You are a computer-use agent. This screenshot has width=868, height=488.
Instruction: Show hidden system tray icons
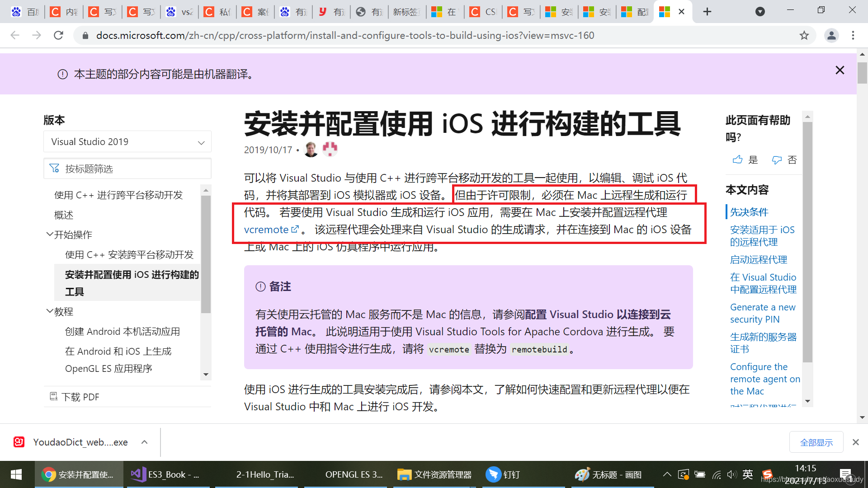667,474
